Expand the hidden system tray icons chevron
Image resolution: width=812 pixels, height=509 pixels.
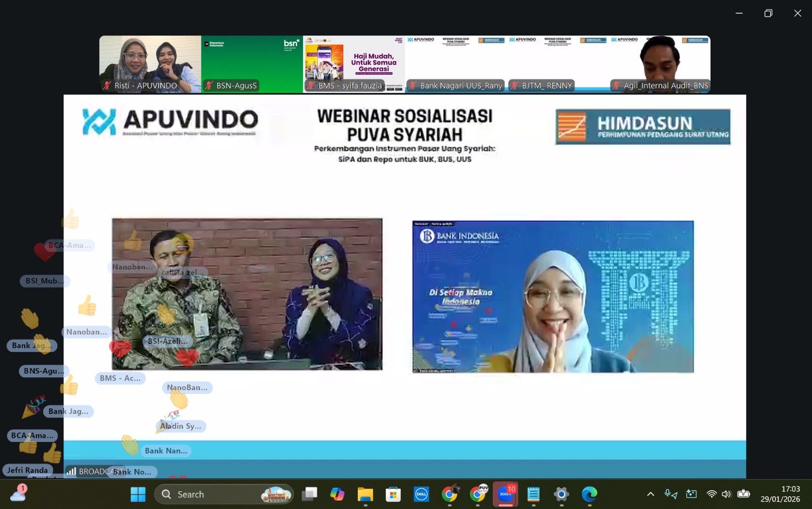click(x=650, y=494)
